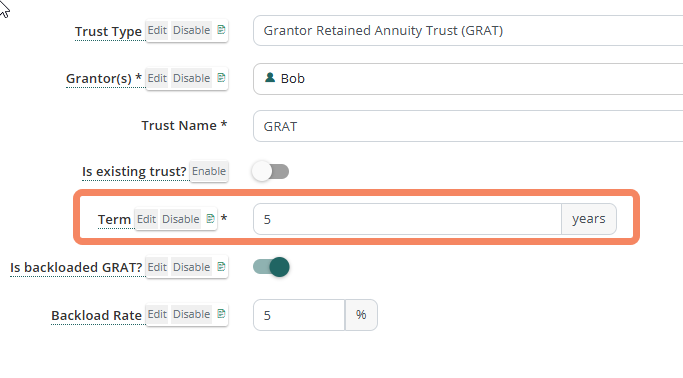Viewport: 683px width, 378px height.
Task: Click Edit next to Grantor(s)
Action: pos(157,78)
